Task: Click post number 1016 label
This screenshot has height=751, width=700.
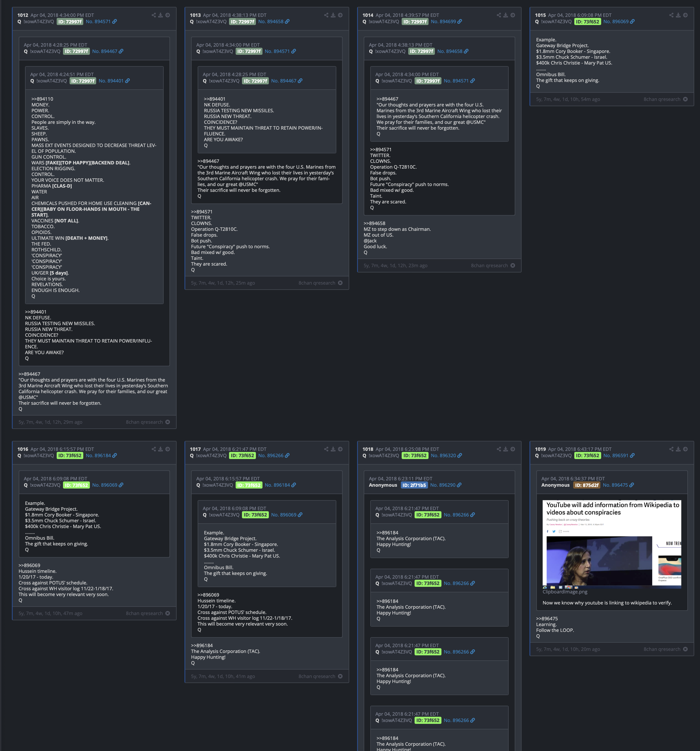Action: click(23, 449)
